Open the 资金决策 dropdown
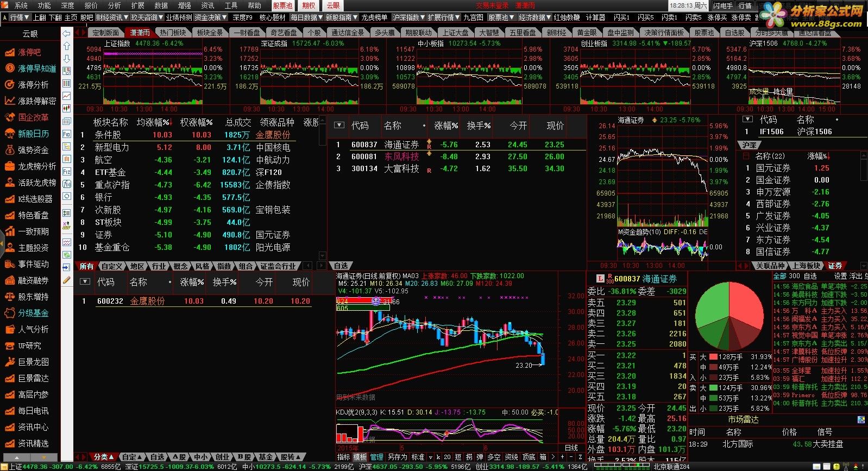868x471 pixels. 211,17
